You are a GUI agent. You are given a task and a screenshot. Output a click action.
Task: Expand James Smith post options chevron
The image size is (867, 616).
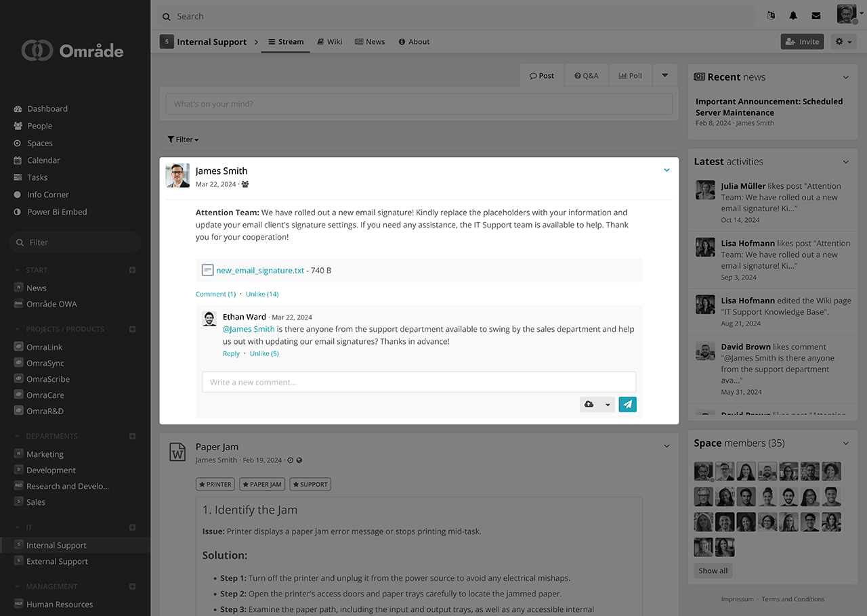pos(667,171)
